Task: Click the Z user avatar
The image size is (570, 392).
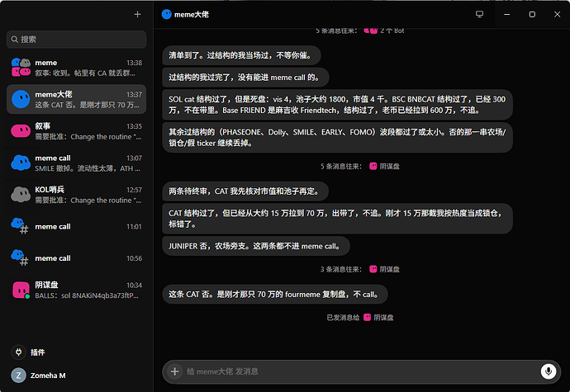Action: (18, 375)
